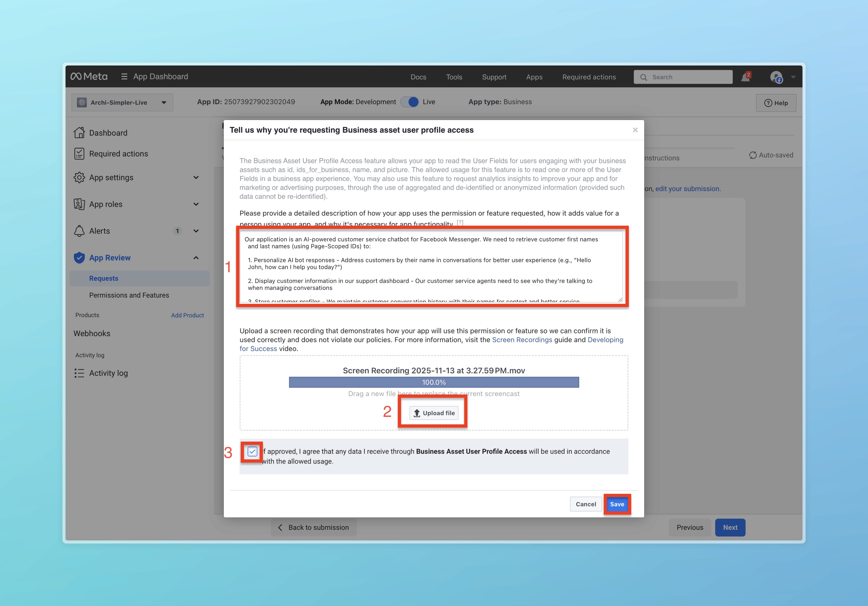The height and width of the screenshot is (606, 868).
Task: Collapse the App Review section
Action: pos(196,258)
